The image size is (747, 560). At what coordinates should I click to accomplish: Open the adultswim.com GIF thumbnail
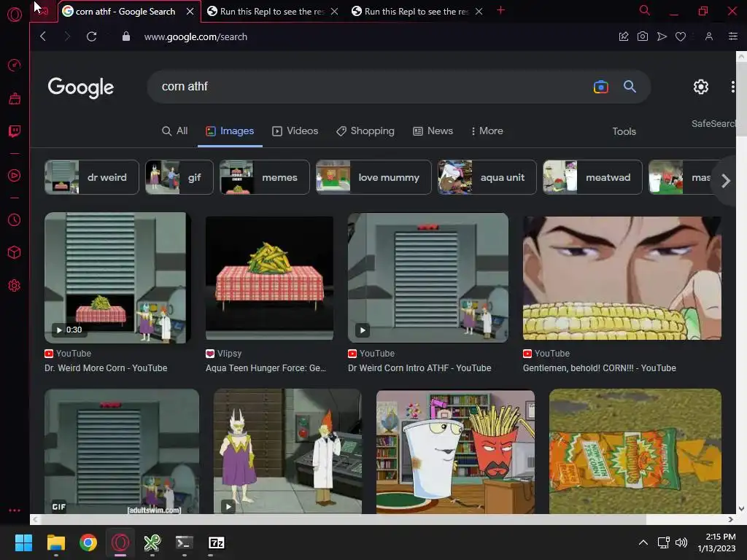[x=122, y=451]
